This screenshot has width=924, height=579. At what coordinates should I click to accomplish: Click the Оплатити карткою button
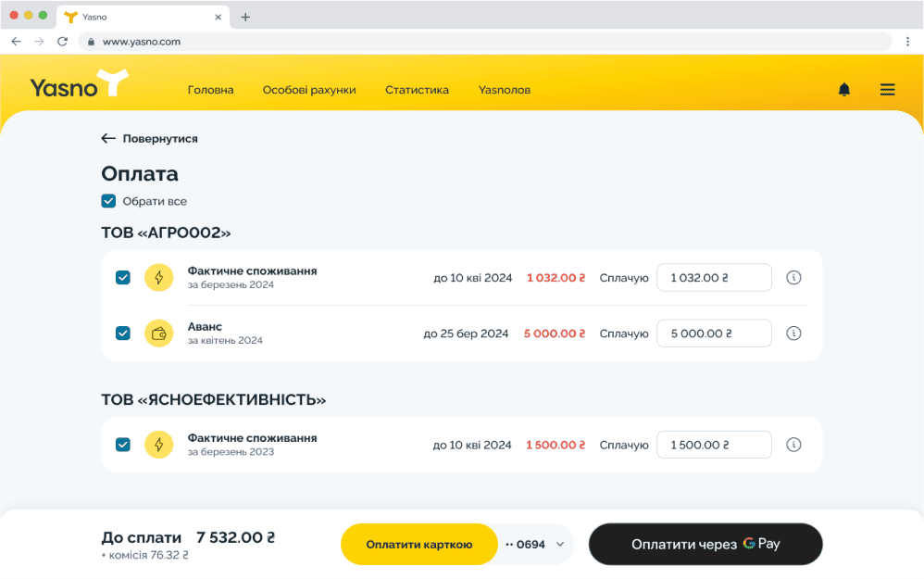click(x=419, y=545)
